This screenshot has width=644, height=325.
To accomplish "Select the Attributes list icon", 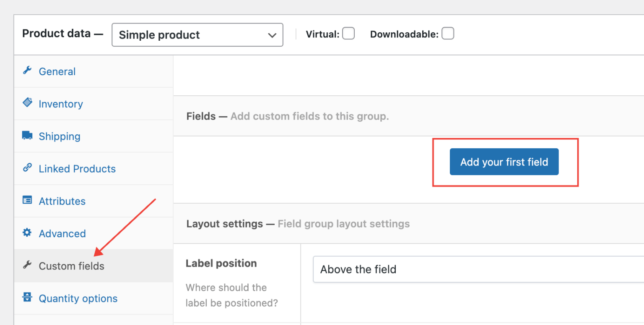I will pos(27,200).
